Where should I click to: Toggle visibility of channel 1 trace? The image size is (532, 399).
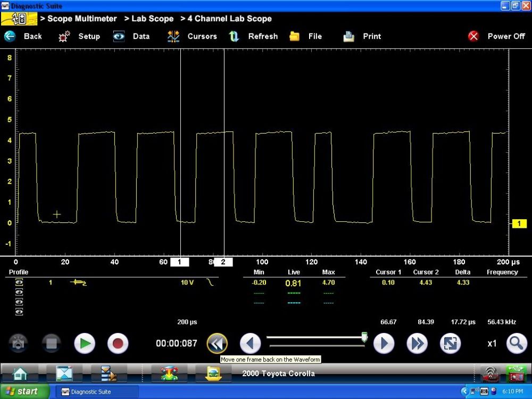19,281
